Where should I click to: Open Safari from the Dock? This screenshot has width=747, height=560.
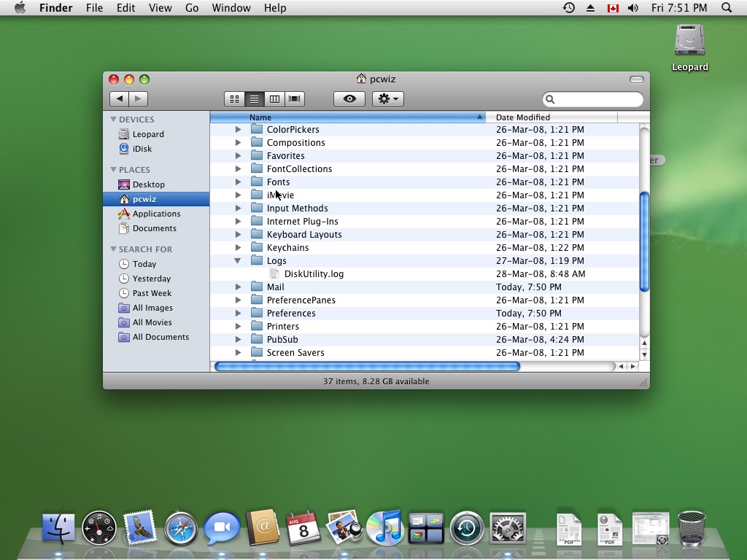[x=181, y=528]
